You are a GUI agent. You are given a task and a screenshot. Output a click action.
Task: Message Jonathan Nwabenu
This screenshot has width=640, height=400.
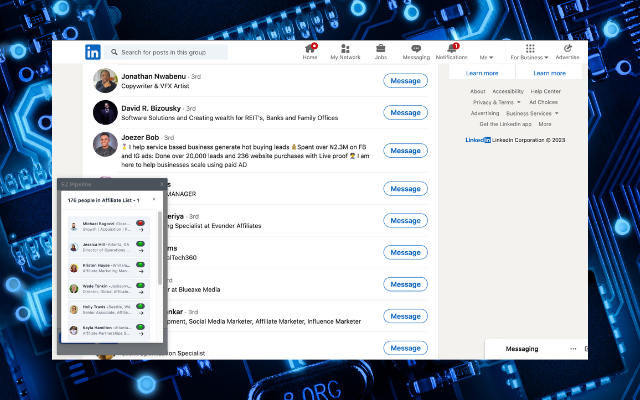coord(405,81)
